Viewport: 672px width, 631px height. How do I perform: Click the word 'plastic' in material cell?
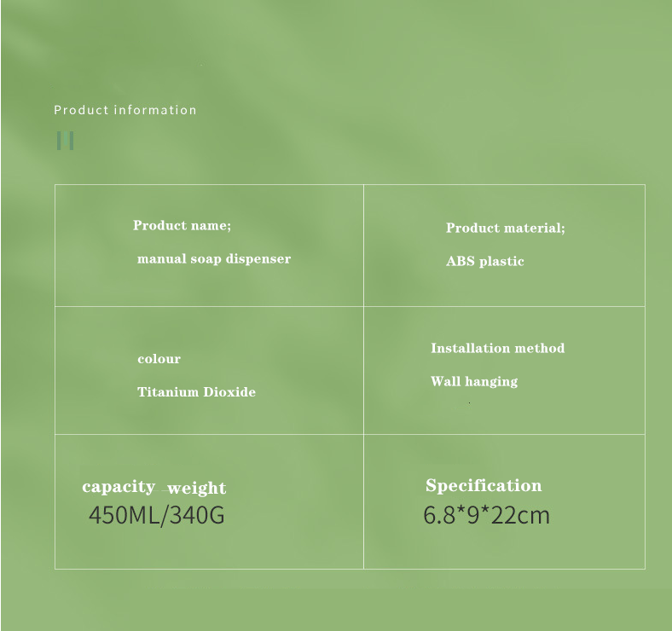click(x=501, y=261)
